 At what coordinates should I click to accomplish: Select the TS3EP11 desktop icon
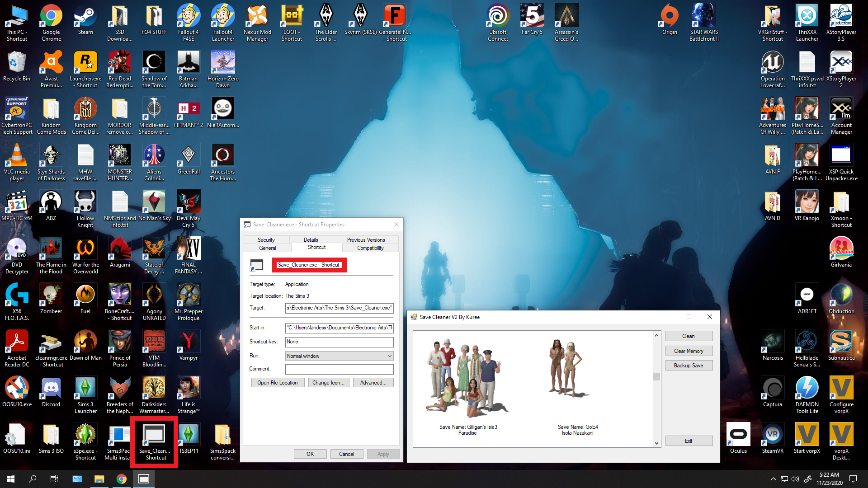[189, 438]
